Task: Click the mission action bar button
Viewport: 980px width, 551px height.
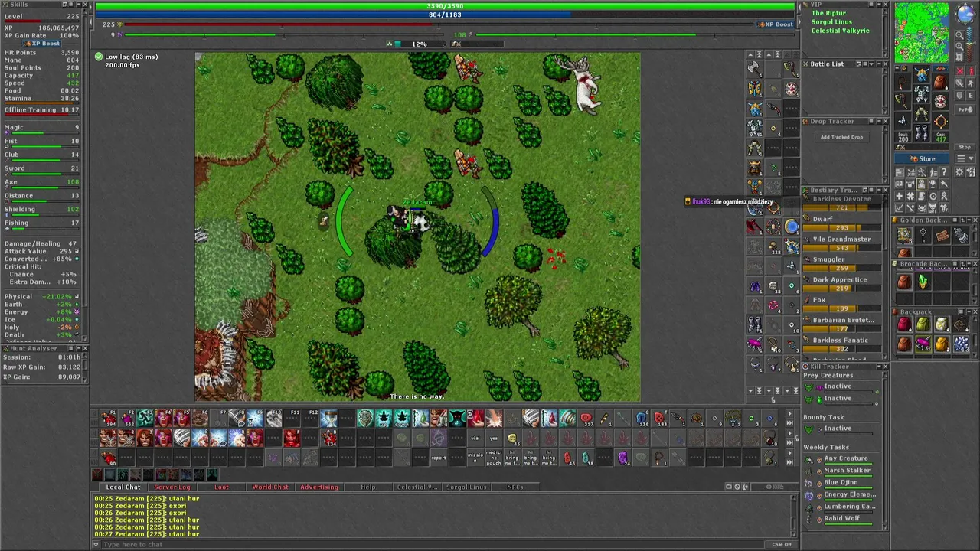Action: coord(475,458)
